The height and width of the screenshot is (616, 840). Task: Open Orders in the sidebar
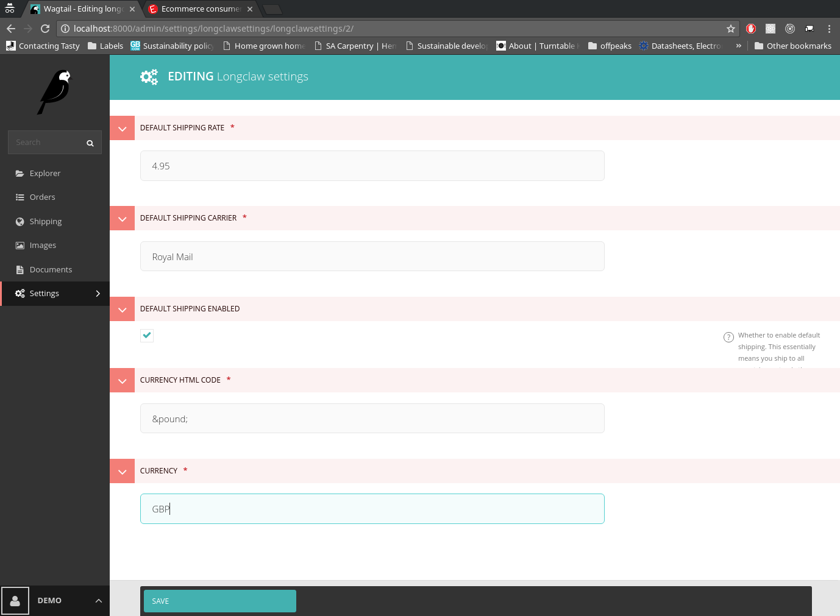(55, 197)
